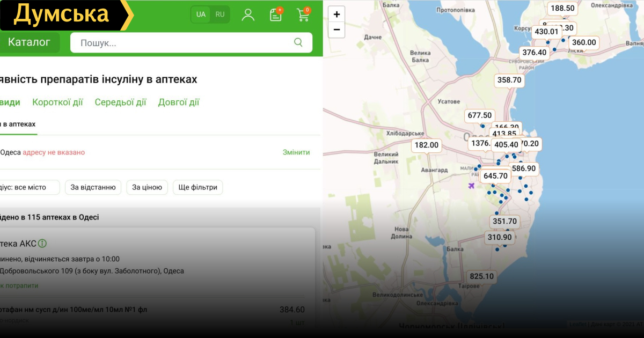Screen dimensions: 644x338
Task: Click the purple airport plane icon on map
Action: tap(471, 186)
